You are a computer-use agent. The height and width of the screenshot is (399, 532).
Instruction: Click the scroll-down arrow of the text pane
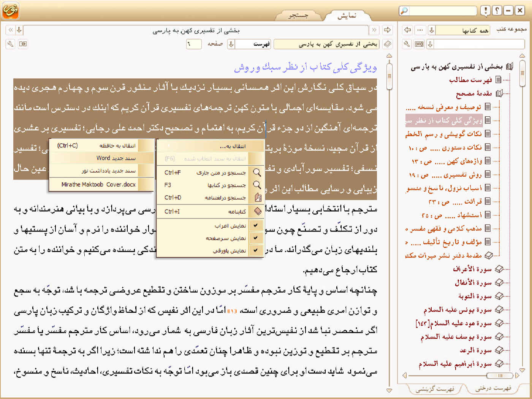click(x=389, y=390)
